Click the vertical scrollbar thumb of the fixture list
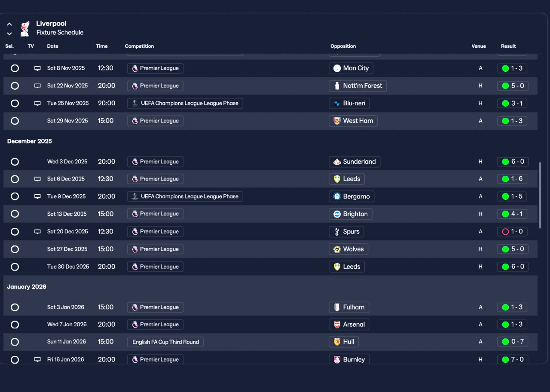Image resolution: width=550 pixels, height=392 pixels. tap(540, 195)
